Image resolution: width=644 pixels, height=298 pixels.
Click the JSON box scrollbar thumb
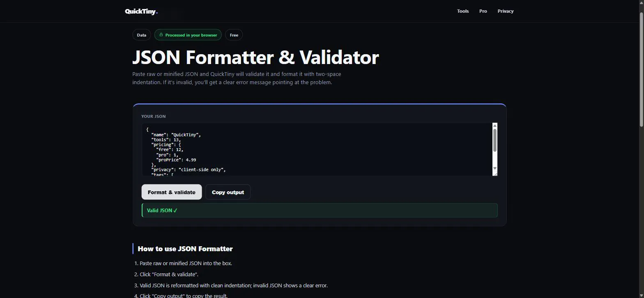coord(494,140)
